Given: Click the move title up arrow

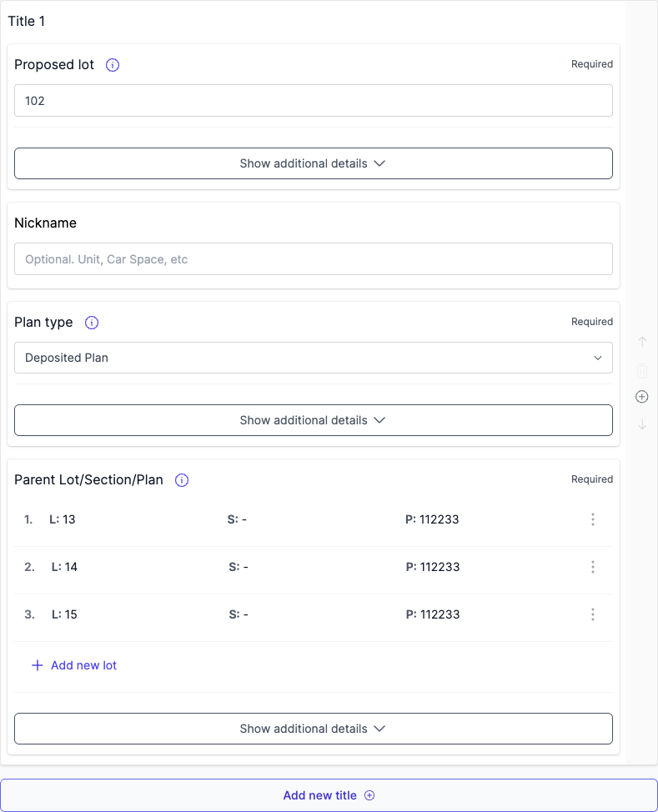Looking at the screenshot, I should pyautogui.click(x=642, y=341).
